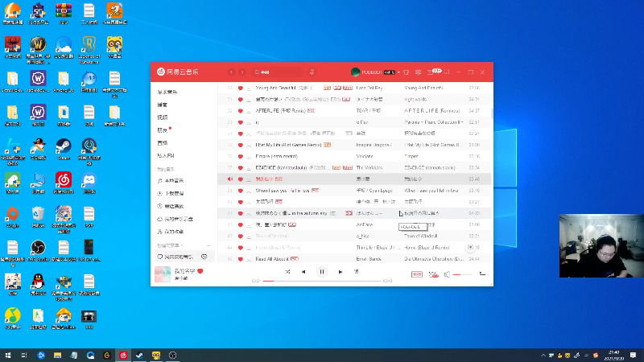
Task: Unlike the I Bet My Life song heart
Action: [241, 145]
